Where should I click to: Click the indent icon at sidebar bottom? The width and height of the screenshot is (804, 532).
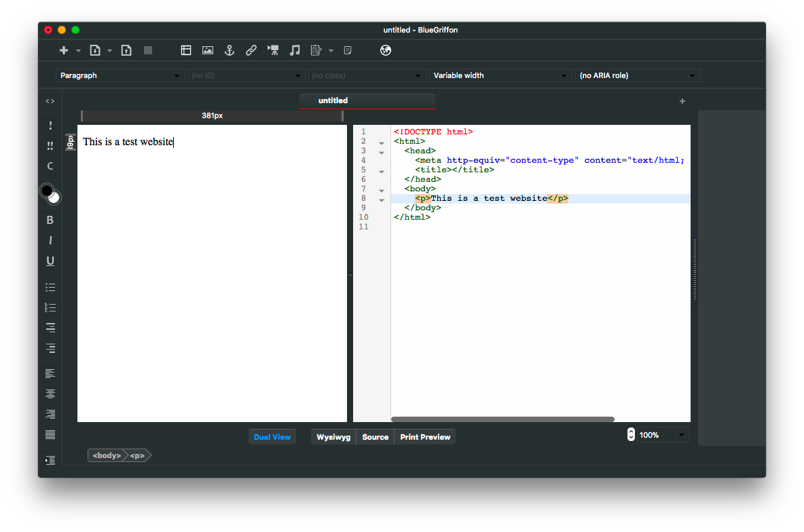(50, 460)
